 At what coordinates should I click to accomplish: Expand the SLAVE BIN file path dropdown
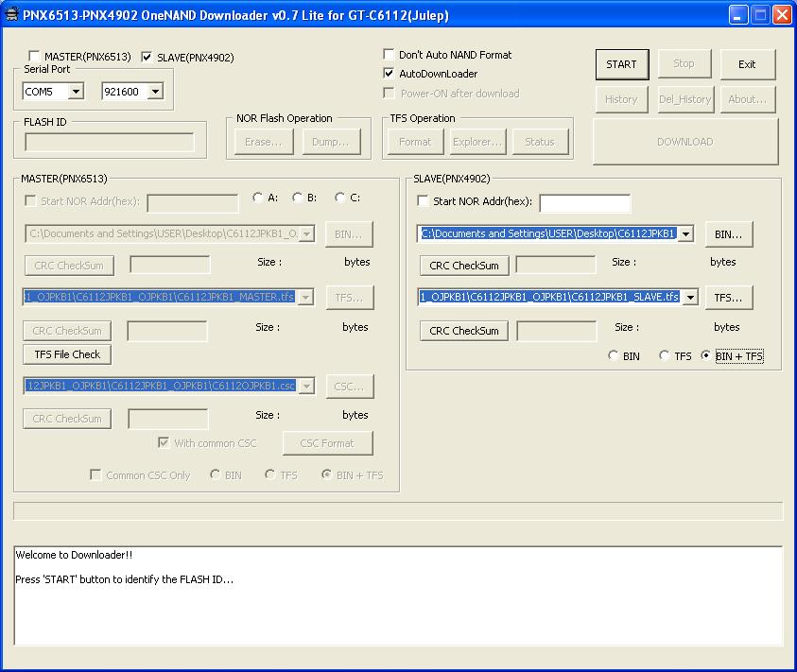point(685,233)
